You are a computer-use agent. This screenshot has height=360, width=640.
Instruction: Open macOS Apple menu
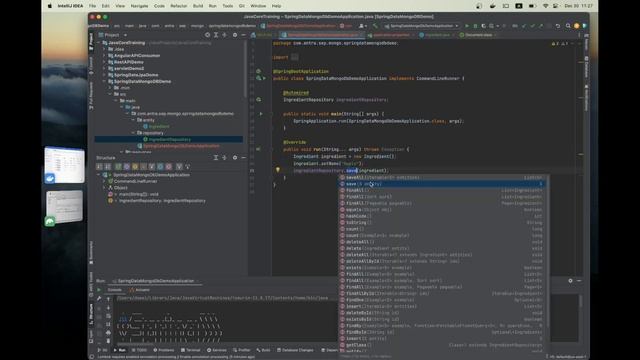[50, 6]
